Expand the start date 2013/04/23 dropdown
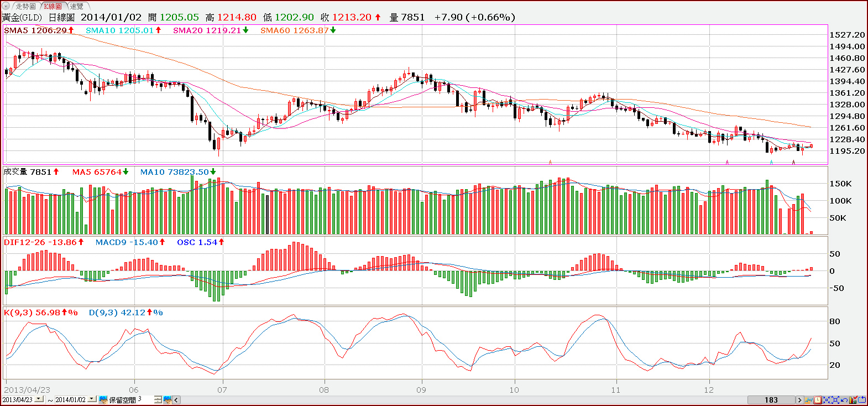The width and height of the screenshot is (868, 406). point(39,399)
